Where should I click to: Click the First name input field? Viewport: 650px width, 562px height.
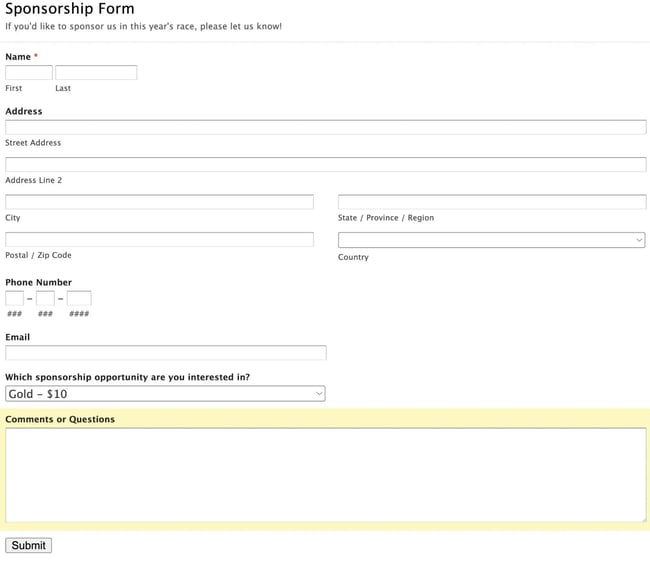click(29, 73)
